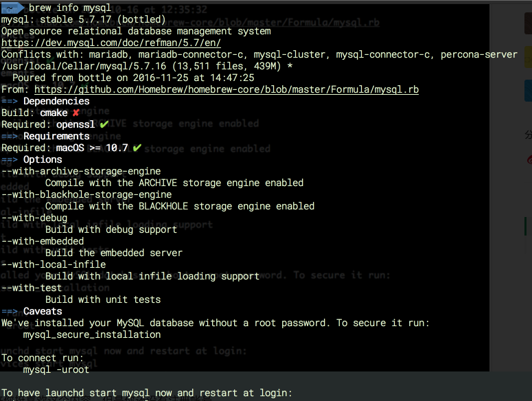Open the GitHub homebrew-core mysql.rb formula link

pos(227,89)
